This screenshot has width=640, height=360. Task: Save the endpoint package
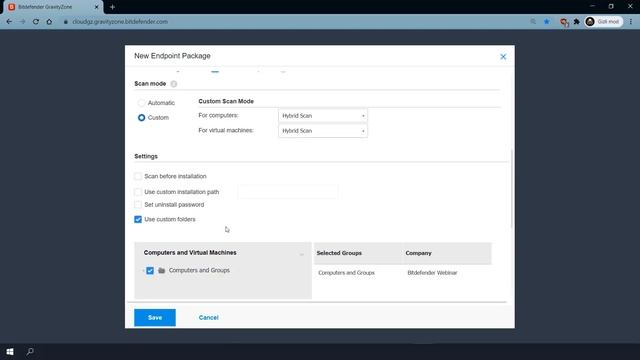155,318
